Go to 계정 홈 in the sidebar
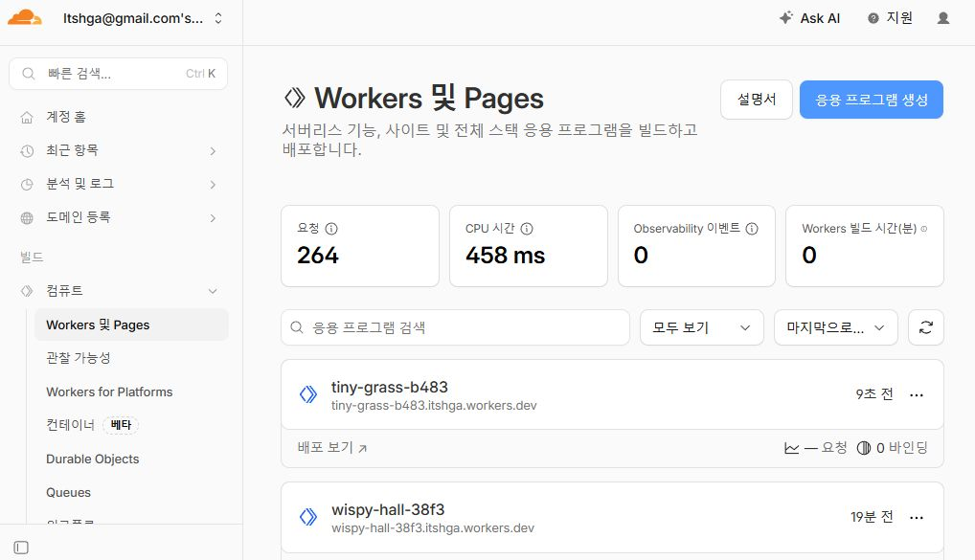This screenshot has width=975, height=560. coord(66,117)
